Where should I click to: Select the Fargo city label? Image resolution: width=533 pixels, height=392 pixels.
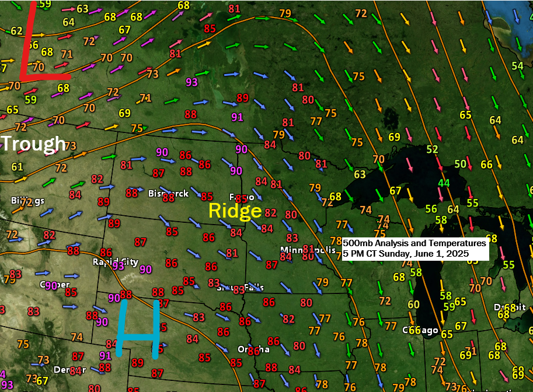(241, 197)
